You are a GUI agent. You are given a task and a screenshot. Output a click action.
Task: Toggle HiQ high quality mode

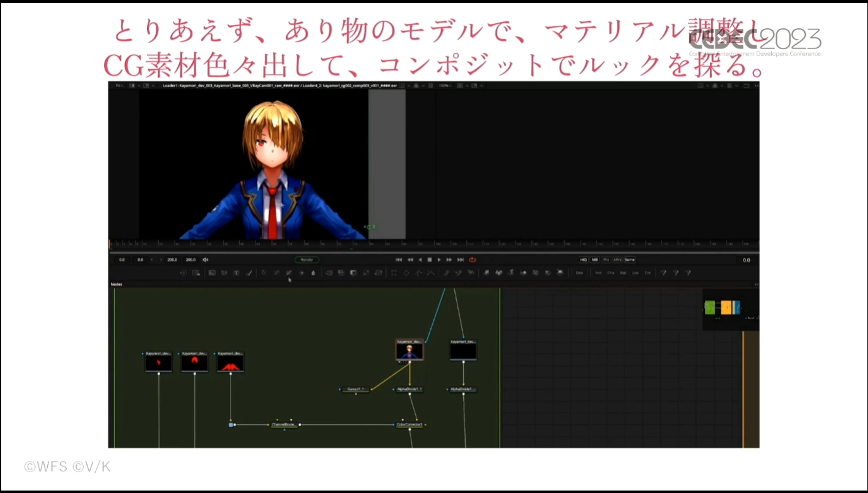584,260
